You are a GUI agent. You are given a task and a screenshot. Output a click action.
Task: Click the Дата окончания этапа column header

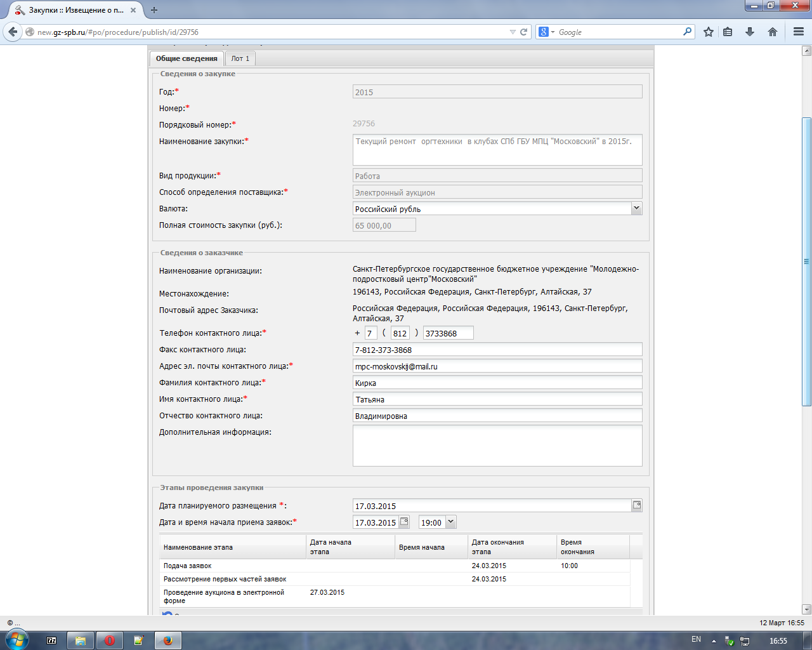512,547
